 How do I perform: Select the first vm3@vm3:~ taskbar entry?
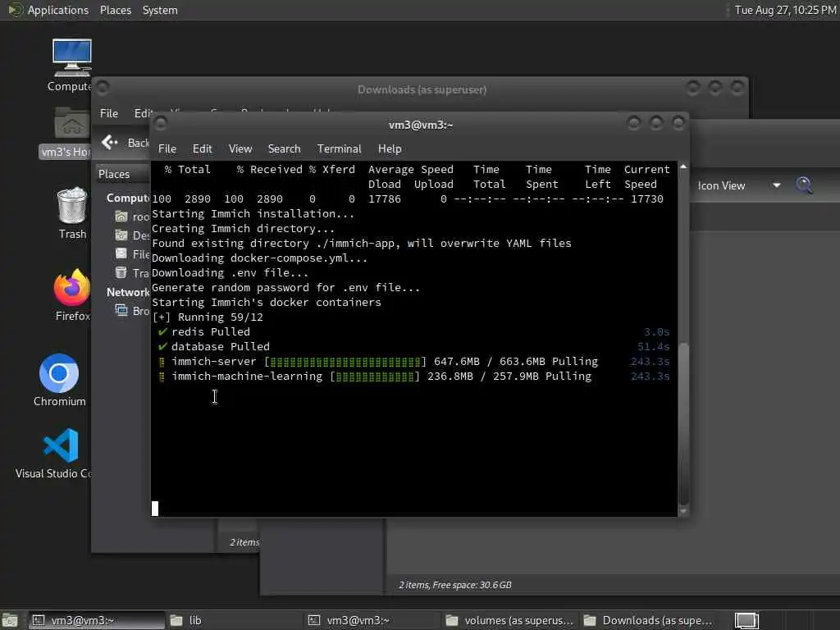[97, 620]
